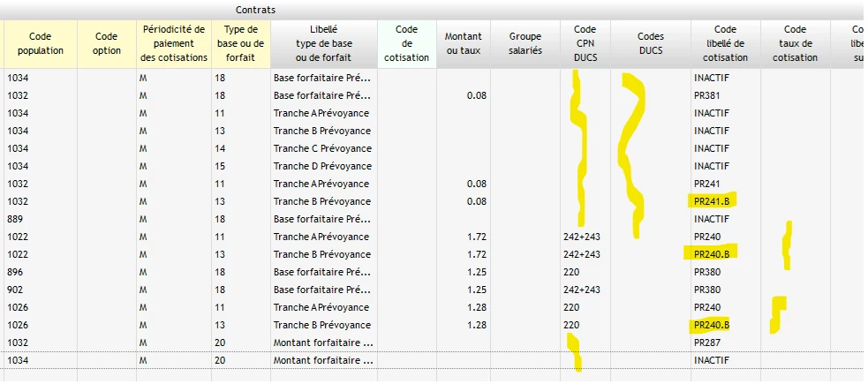Click the 0.08 rate in PR381 row
This screenshot has height=384, width=868.
pos(477,95)
